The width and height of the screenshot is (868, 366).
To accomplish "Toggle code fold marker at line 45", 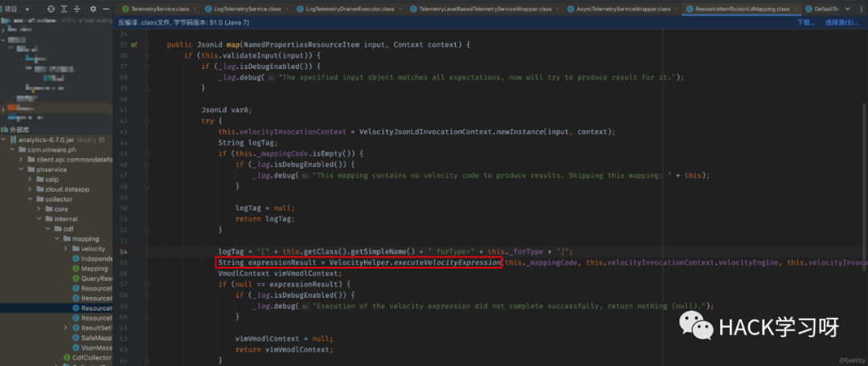I will tap(147, 153).
